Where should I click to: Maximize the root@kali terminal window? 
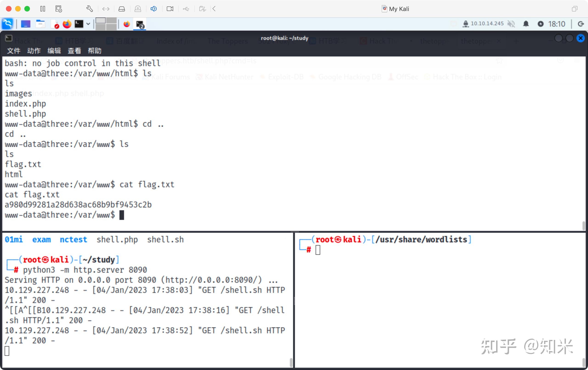(569, 38)
